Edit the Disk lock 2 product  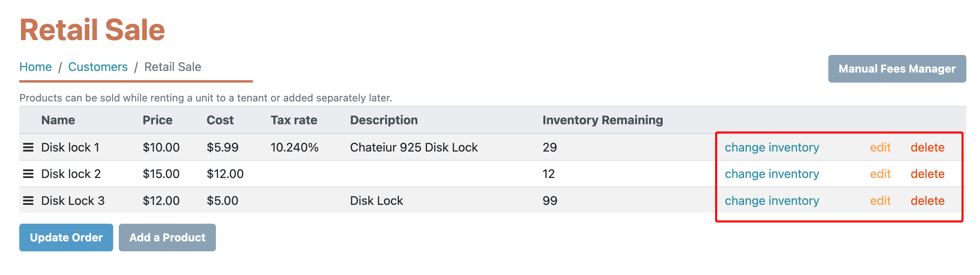pos(880,174)
